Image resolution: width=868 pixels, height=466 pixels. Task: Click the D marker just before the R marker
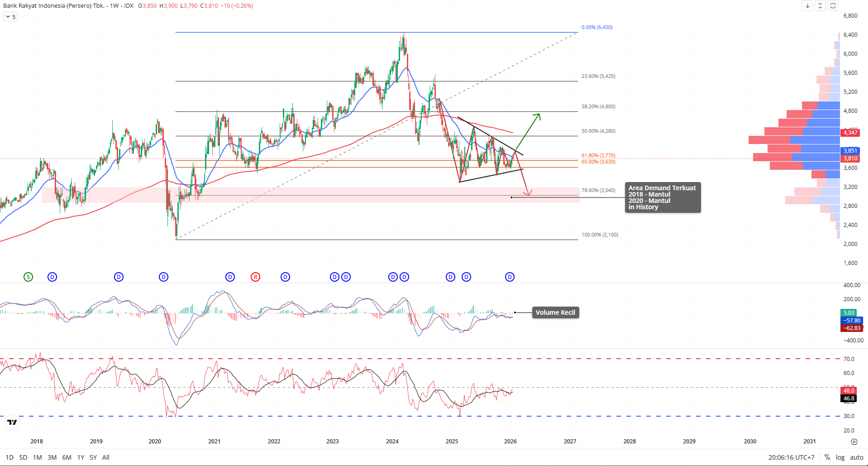click(x=230, y=277)
